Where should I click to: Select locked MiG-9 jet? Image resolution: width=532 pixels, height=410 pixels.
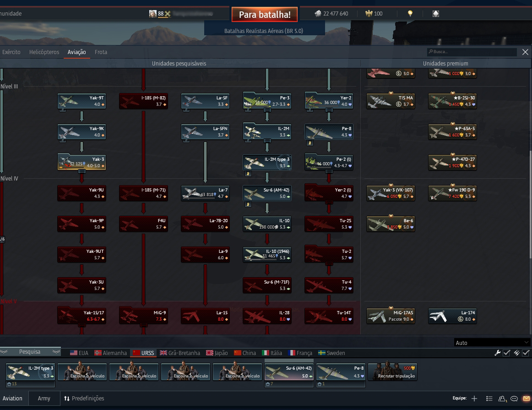click(x=143, y=316)
